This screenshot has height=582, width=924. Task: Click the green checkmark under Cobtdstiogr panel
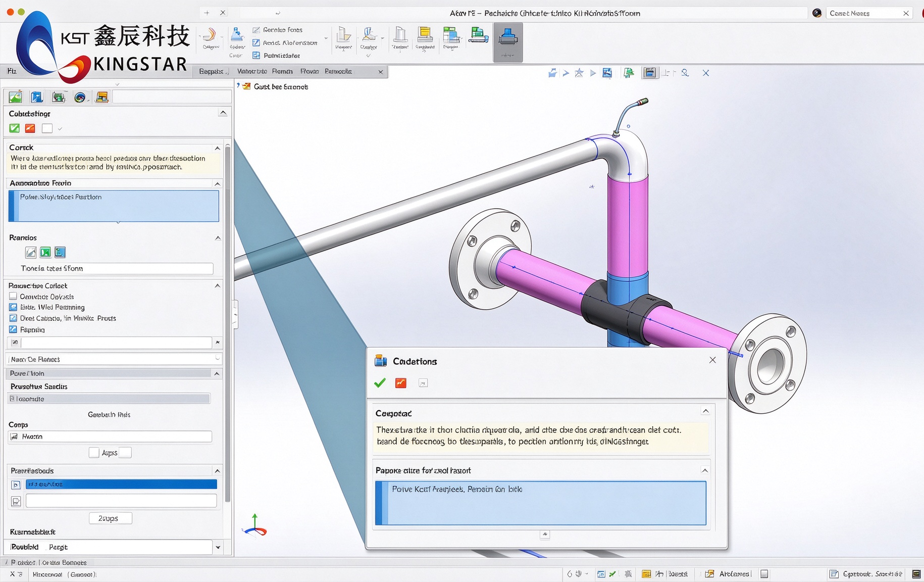(15, 128)
